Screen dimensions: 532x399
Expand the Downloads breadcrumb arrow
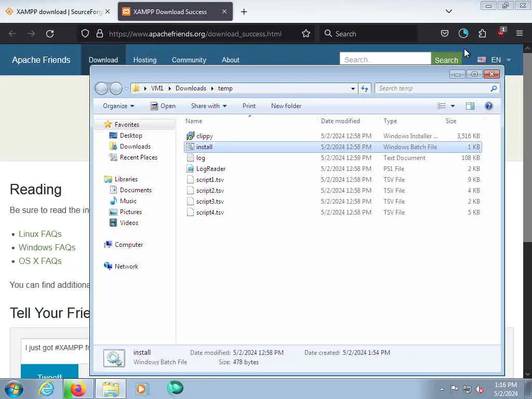pyautogui.click(x=212, y=88)
